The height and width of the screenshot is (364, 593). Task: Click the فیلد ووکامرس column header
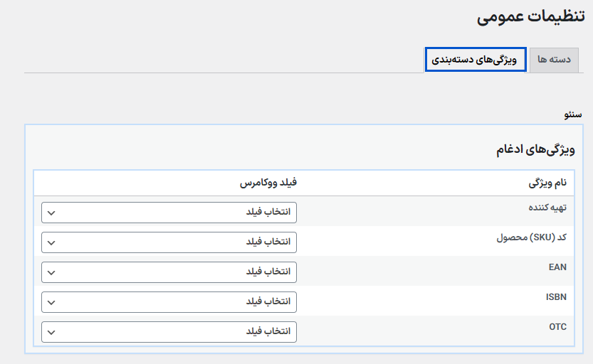pyautogui.click(x=268, y=183)
